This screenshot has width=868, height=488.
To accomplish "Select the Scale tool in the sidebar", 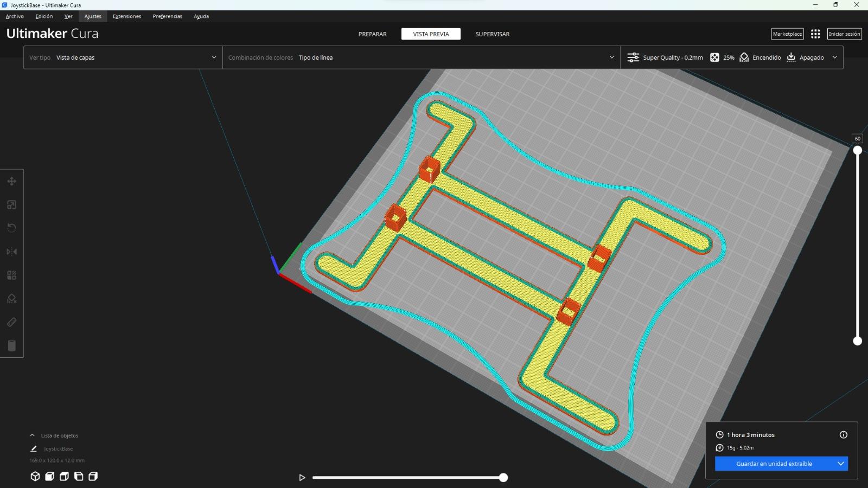I will tap(11, 204).
